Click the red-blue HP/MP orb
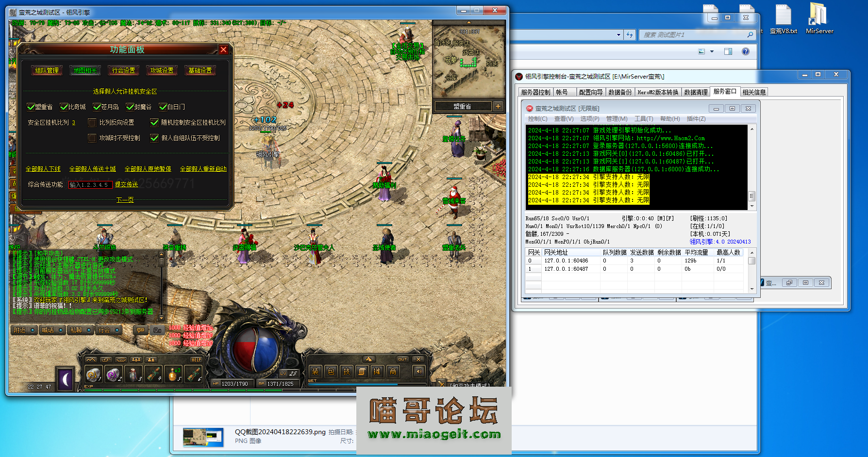 pyautogui.click(x=255, y=348)
